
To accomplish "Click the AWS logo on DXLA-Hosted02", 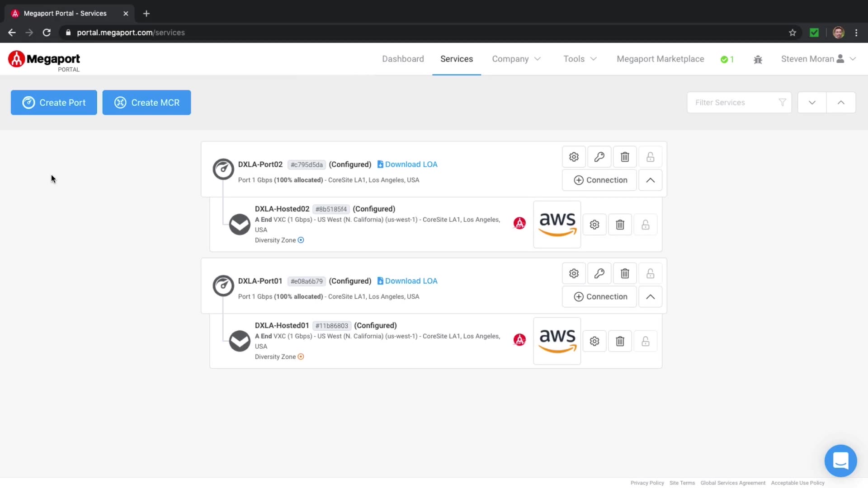I will [557, 225].
